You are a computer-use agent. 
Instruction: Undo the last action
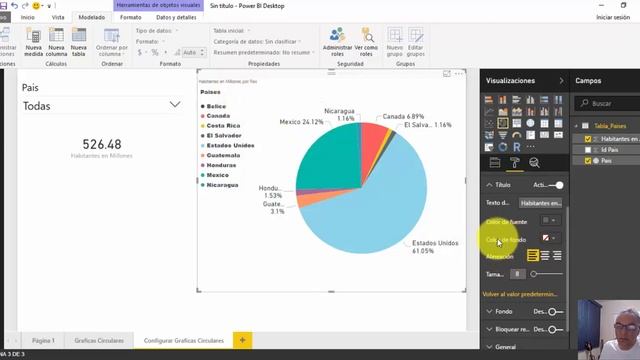pos(15,6)
